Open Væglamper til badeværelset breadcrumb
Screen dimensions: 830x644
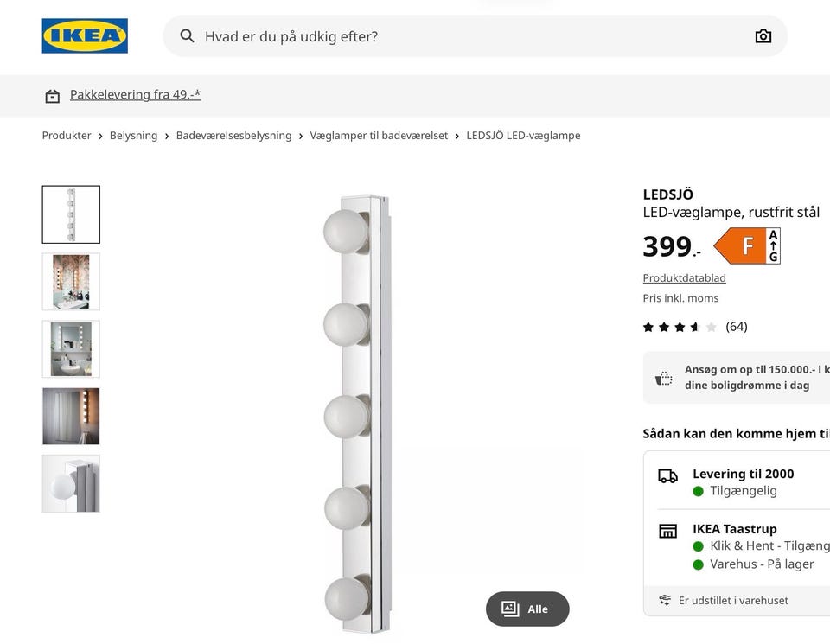tap(379, 136)
